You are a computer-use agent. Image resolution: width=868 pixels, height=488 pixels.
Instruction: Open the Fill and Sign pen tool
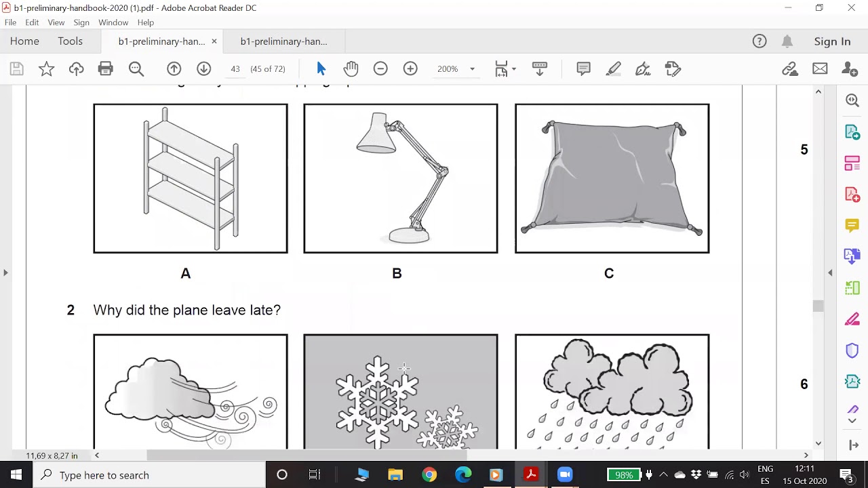click(x=643, y=68)
